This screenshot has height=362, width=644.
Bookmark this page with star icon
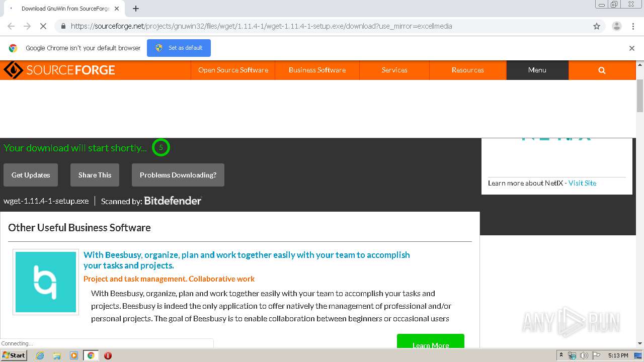point(597,26)
